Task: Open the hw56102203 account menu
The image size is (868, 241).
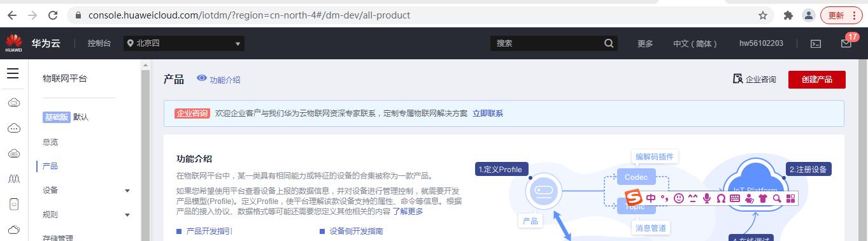Action: (761, 43)
